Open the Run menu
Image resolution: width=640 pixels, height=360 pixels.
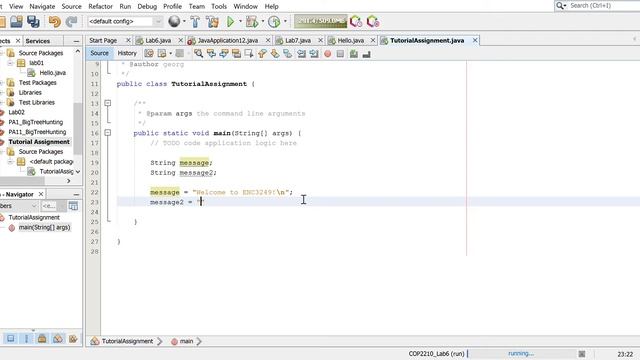pyautogui.click(x=125, y=7)
